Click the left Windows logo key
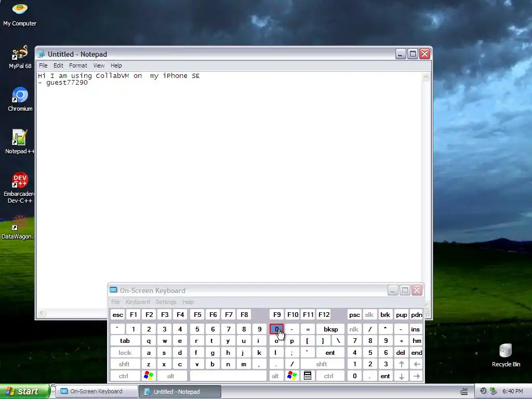This screenshot has height=399, width=532. tap(149, 376)
